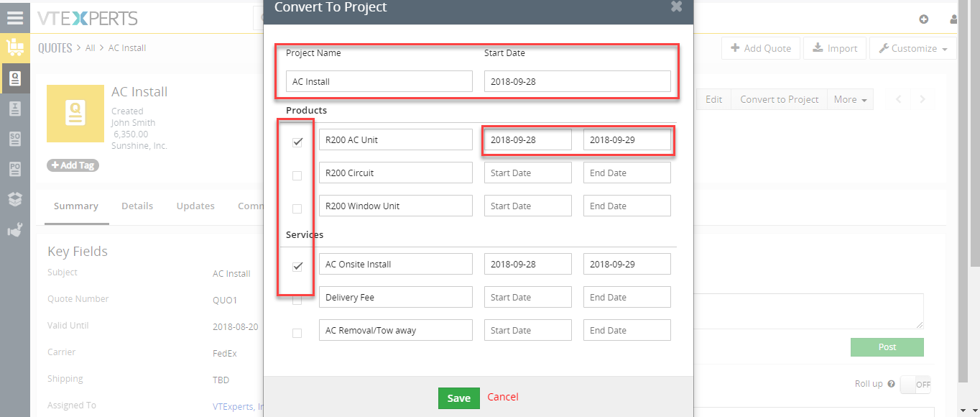980x417 pixels.
Task: Click the project Start Date field
Action: pyautogui.click(x=578, y=81)
